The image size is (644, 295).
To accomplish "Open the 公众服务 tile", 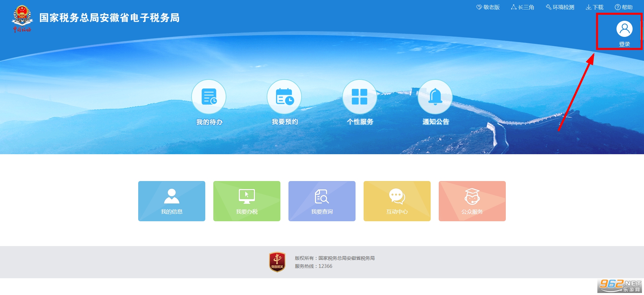I will click(x=472, y=201).
